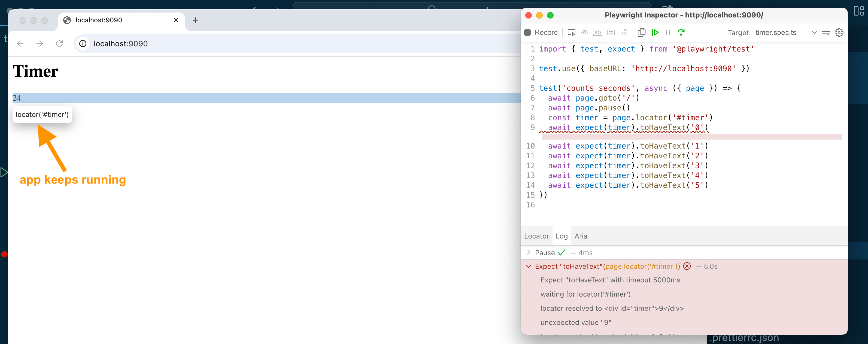868x344 pixels.
Task: Click code line 14 expecting text '5'
Action: tap(628, 185)
